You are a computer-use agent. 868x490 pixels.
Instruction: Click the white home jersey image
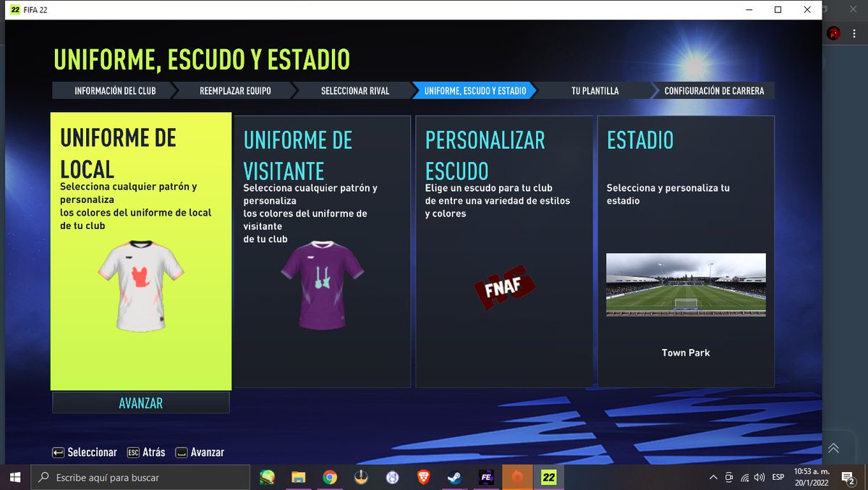coord(141,286)
